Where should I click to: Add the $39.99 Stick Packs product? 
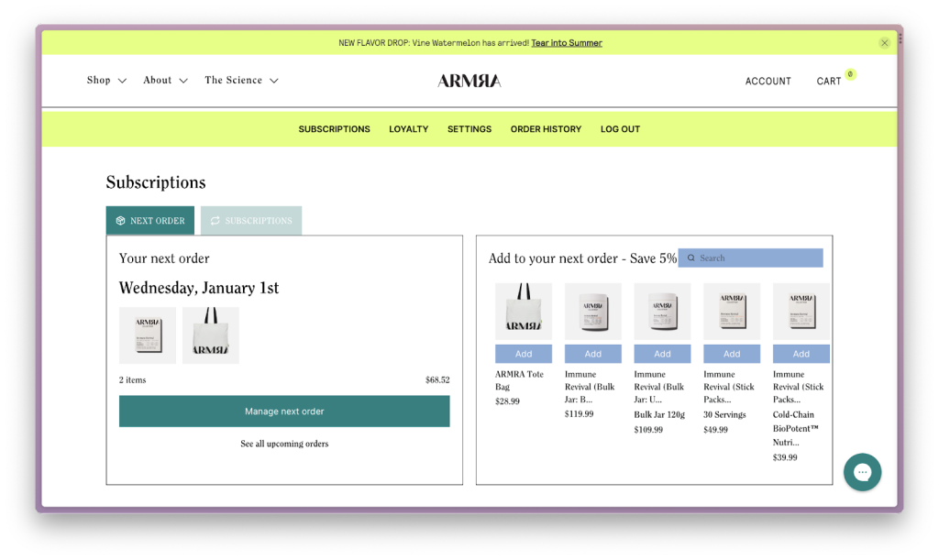click(x=801, y=354)
